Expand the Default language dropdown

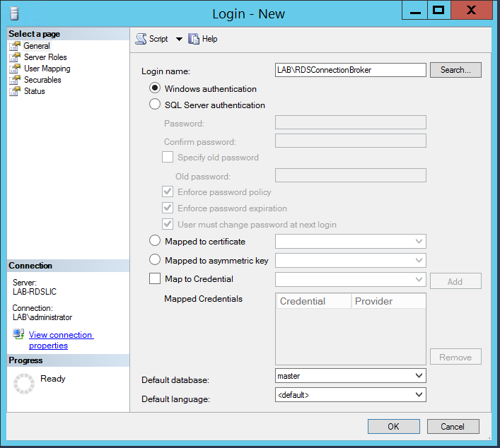419,394
